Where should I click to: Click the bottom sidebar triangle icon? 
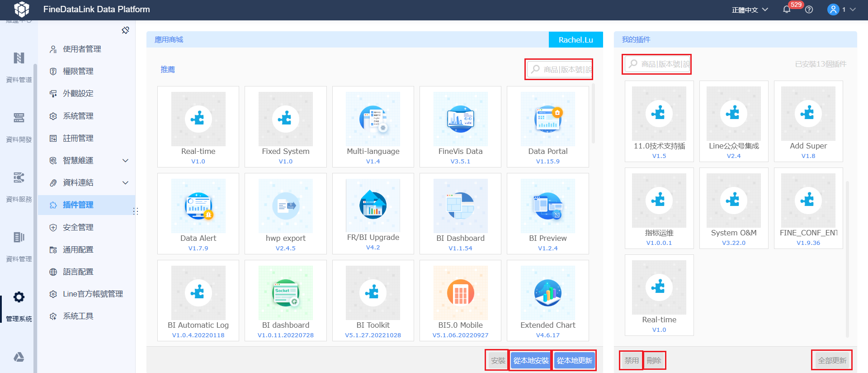19,357
